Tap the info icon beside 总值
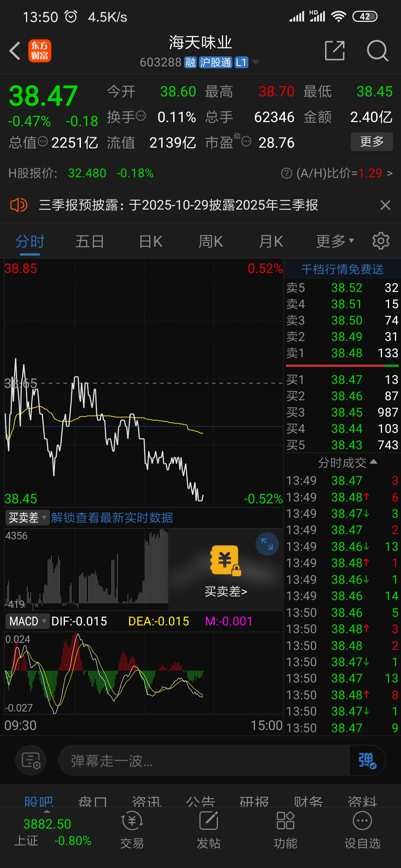401x868 pixels. tap(43, 141)
